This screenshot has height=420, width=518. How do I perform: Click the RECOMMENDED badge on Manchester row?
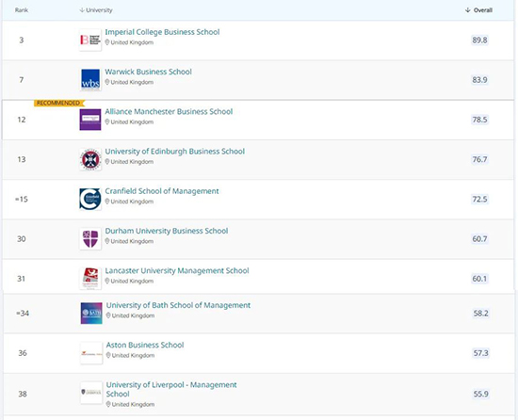58,103
